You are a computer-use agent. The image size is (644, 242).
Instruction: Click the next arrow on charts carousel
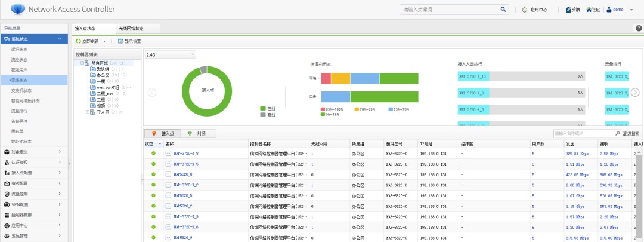(x=636, y=92)
